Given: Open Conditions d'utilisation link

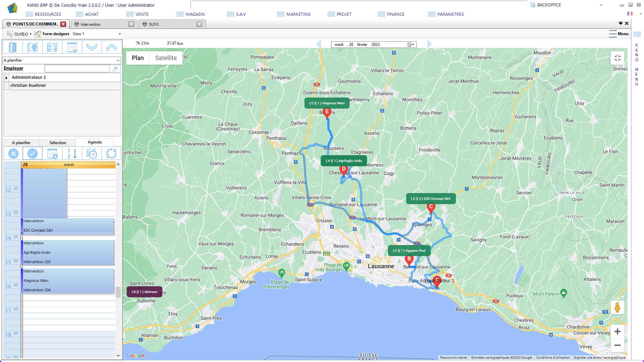Looking at the screenshot, I should pyautogui.click(x=553, y=358).
